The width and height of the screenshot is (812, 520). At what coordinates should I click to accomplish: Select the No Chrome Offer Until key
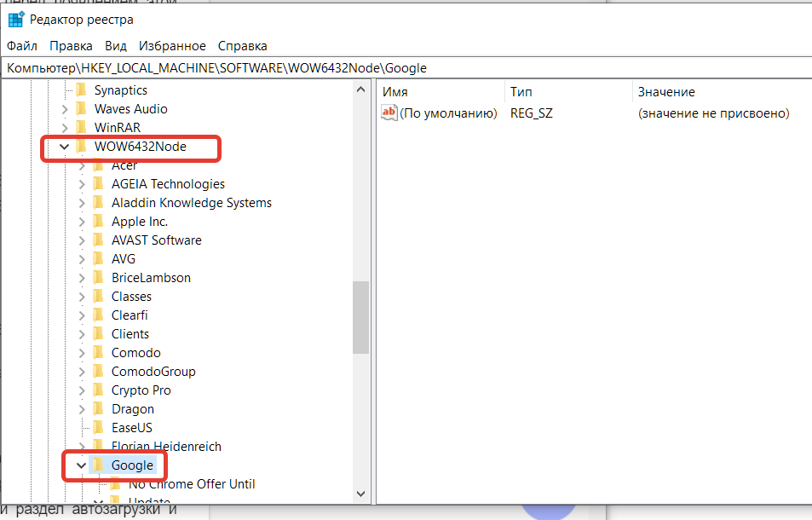coord(192,484)
